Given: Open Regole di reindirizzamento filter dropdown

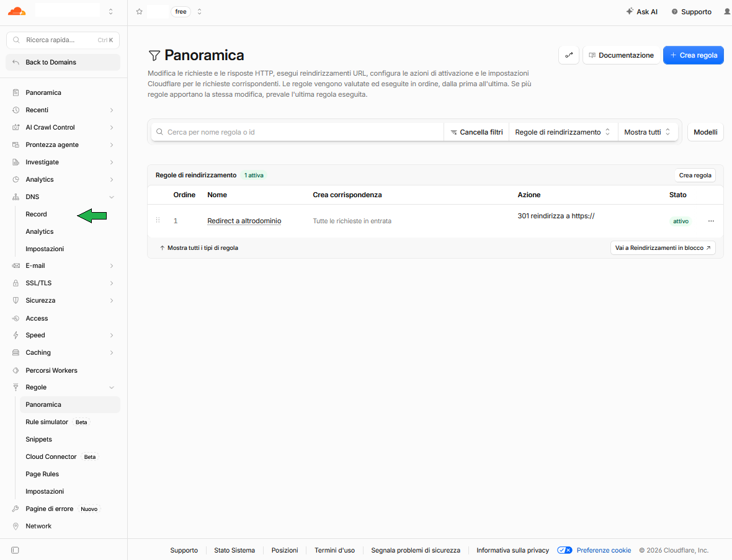Looking at the screenshot, I should click(563, 132).
